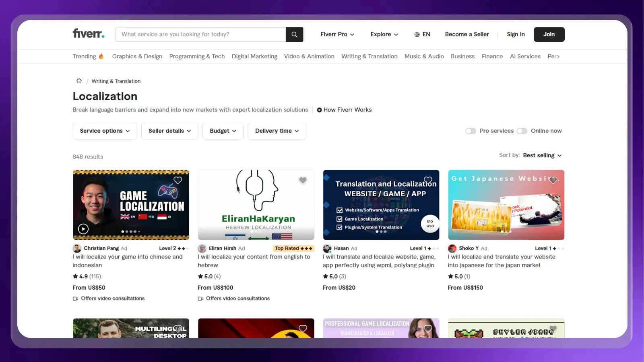
Task: Toggle Pro services switch
Action: tap(471, 131)
